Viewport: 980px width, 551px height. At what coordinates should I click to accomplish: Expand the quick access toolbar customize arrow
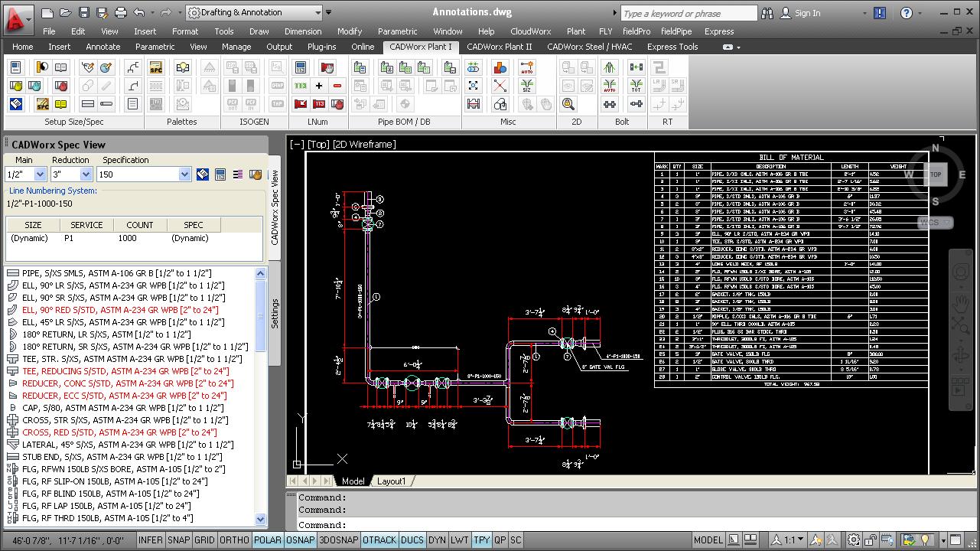328,12
